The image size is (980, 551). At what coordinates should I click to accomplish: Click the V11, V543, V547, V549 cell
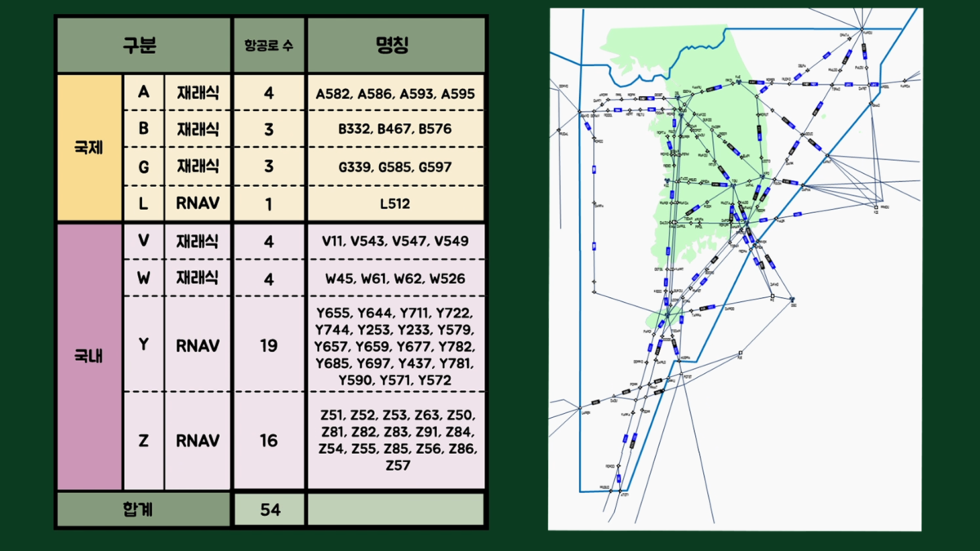[395, 242]
